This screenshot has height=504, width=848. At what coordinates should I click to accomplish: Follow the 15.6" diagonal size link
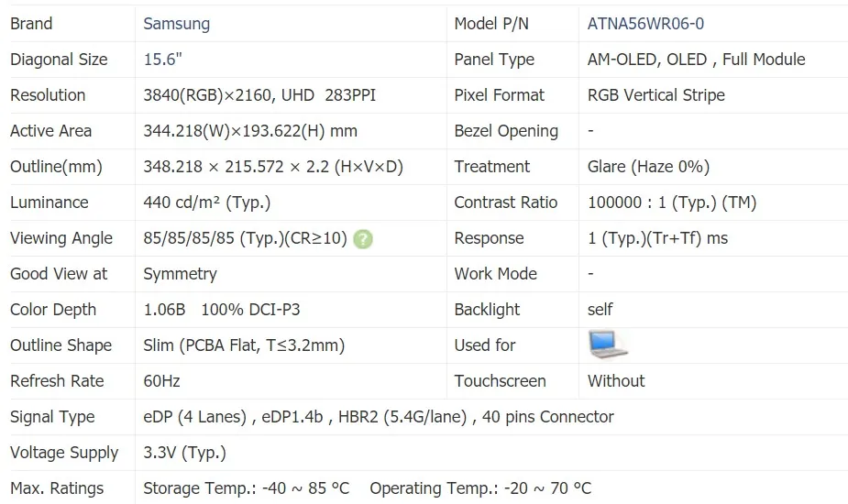click(162, 60)
